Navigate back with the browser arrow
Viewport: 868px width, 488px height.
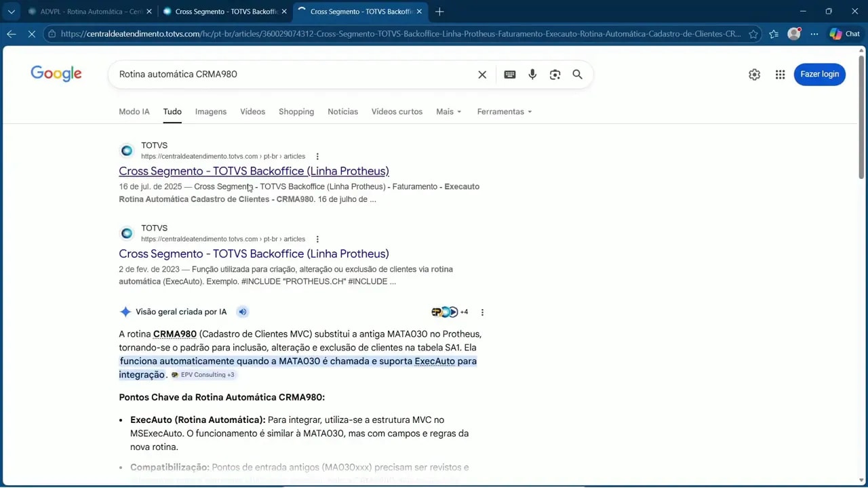11,33
